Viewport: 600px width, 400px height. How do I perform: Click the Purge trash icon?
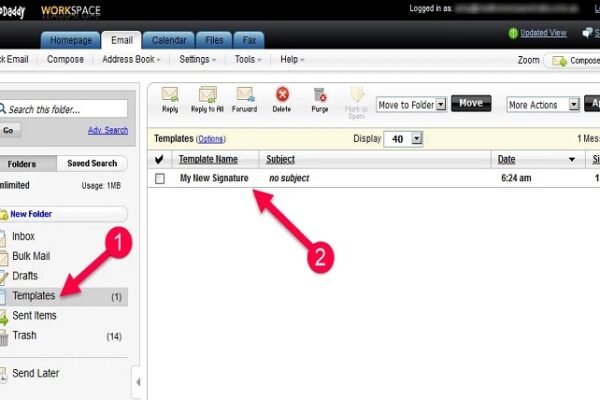(320, 95)
